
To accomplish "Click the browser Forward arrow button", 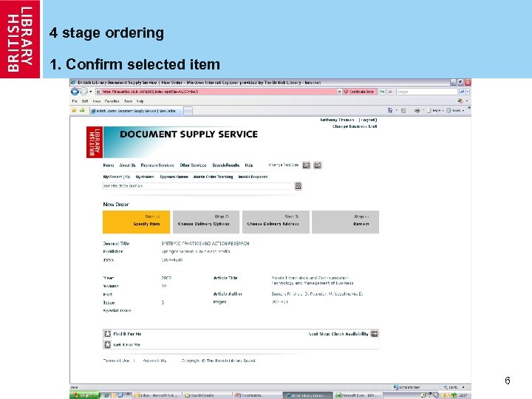I will pos(83,92).
